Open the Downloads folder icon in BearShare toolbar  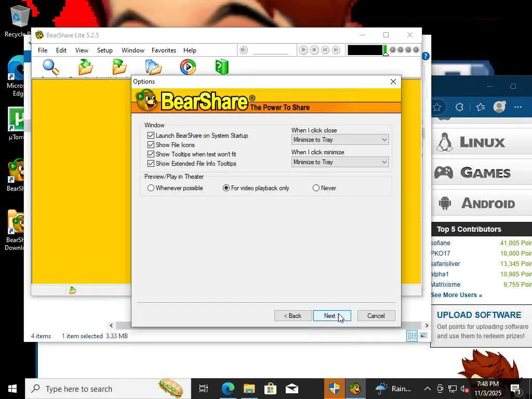coord(86,66)
